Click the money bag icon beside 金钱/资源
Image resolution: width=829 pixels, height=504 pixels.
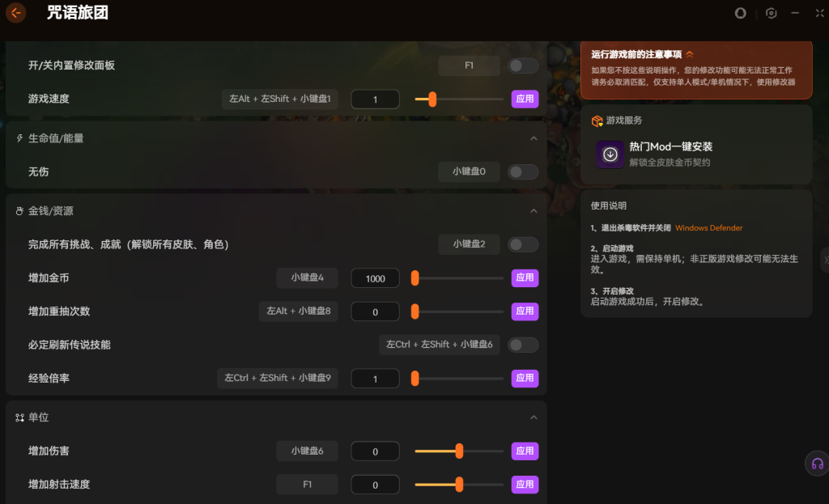(x=19, y=211)
